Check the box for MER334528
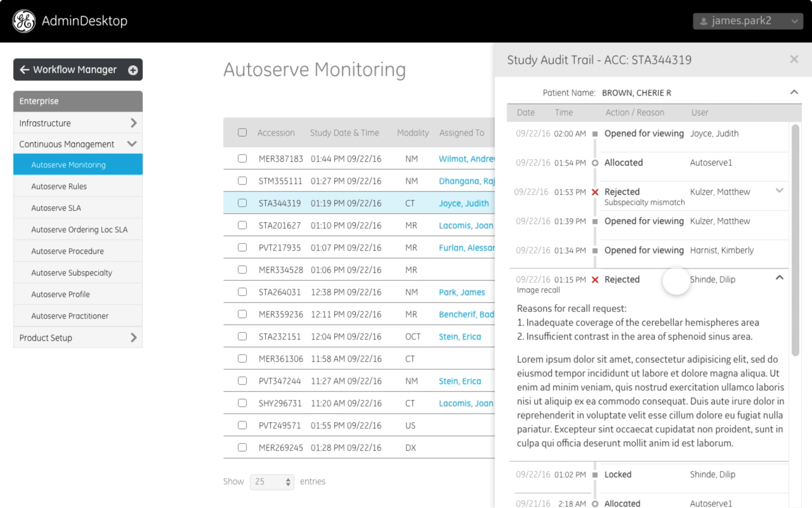This screenshot has height=508, width=812. coord(242,270)
